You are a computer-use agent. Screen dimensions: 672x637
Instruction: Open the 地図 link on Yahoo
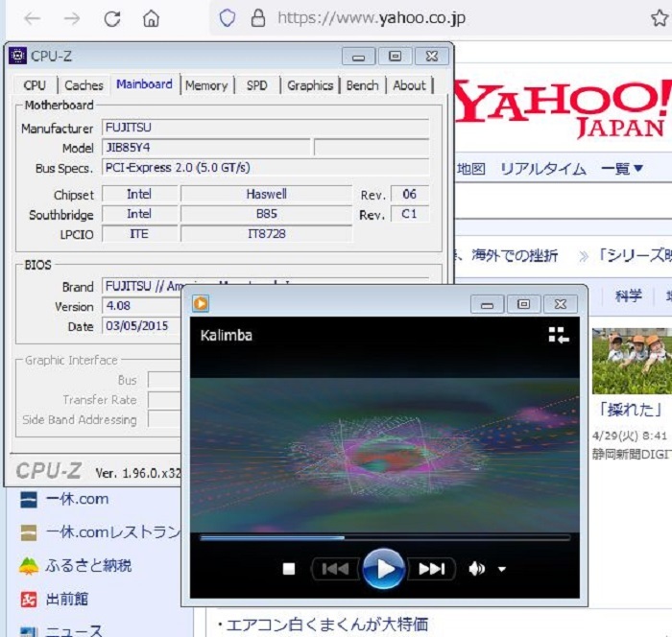click(470, 169)
